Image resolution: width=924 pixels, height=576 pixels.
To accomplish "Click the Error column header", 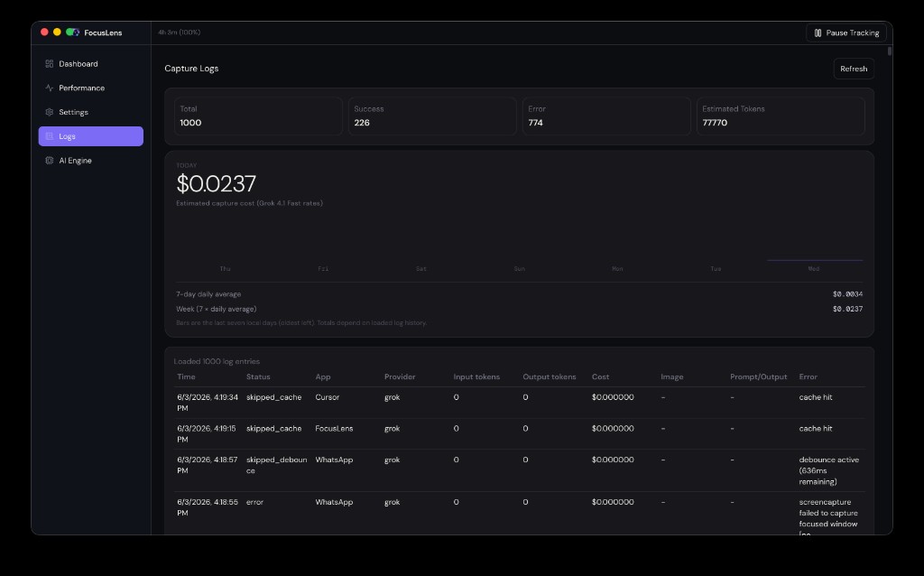I will tap(808, 376).
